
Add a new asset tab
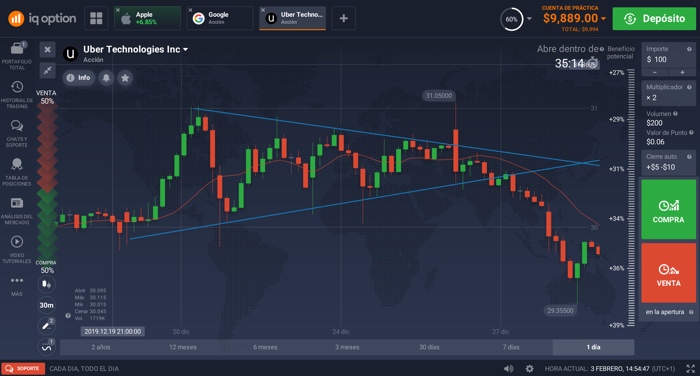(344, 18)
